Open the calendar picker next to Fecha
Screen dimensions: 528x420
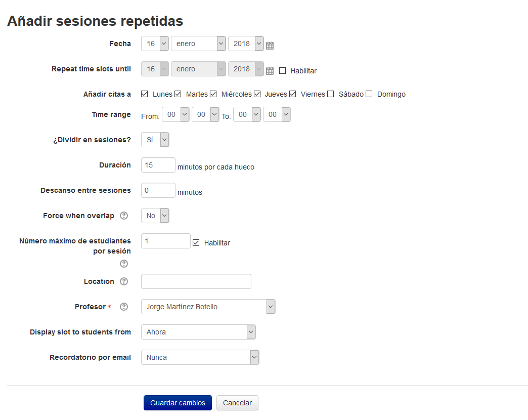tap(270, 45)
